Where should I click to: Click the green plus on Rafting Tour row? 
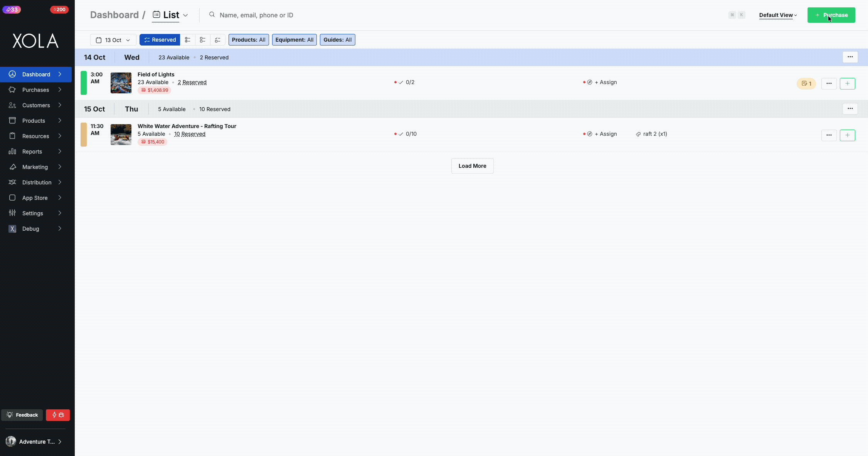click(847, 135)
